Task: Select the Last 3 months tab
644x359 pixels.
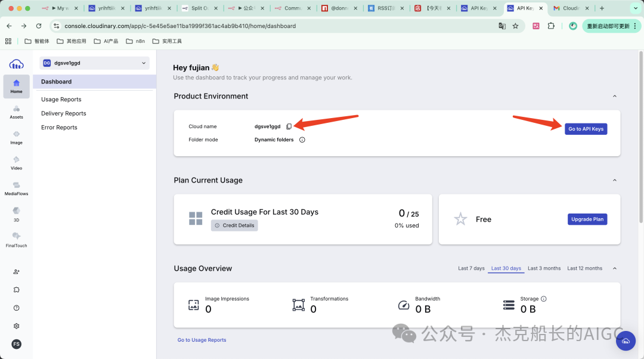Action: (x=544, y=268)
